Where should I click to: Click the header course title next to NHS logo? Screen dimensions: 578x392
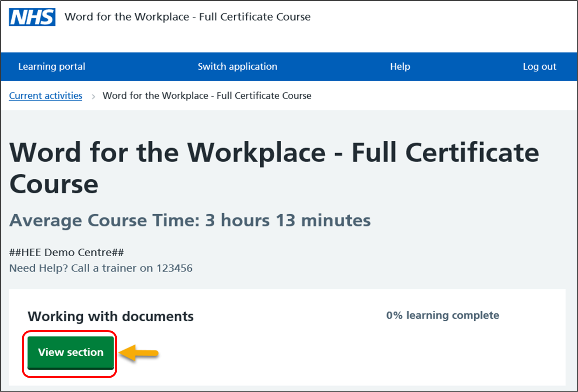click(187, 17)
